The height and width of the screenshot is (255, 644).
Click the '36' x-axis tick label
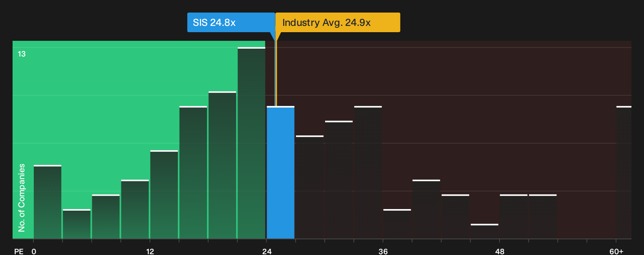click(383, 251)
